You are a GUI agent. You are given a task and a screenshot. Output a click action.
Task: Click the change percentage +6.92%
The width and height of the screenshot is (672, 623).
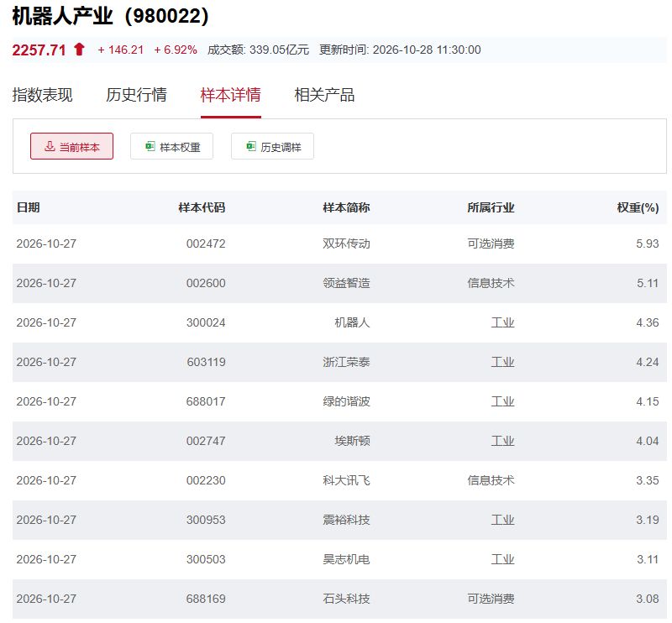(176, 50)
